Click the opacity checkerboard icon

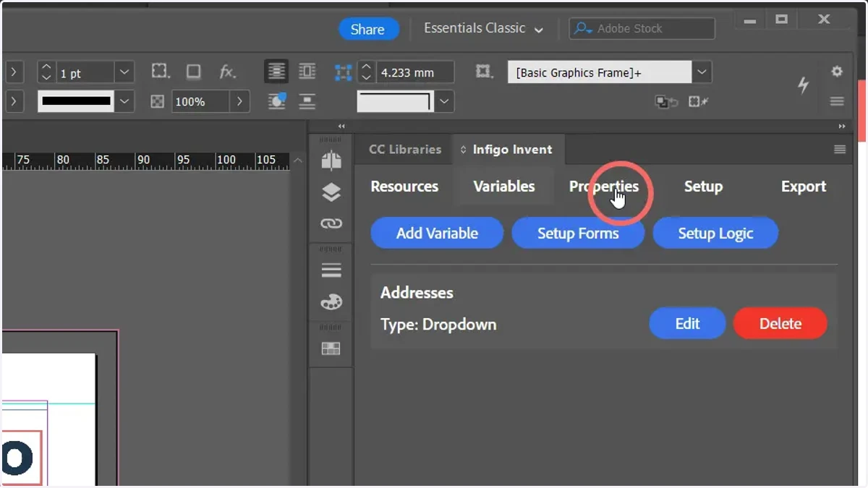158,101
